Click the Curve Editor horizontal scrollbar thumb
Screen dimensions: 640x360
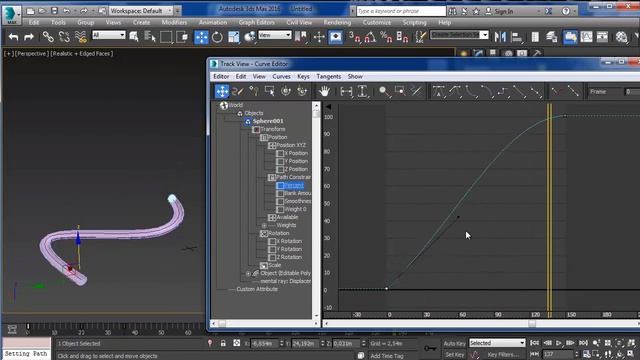click(531, 323)
